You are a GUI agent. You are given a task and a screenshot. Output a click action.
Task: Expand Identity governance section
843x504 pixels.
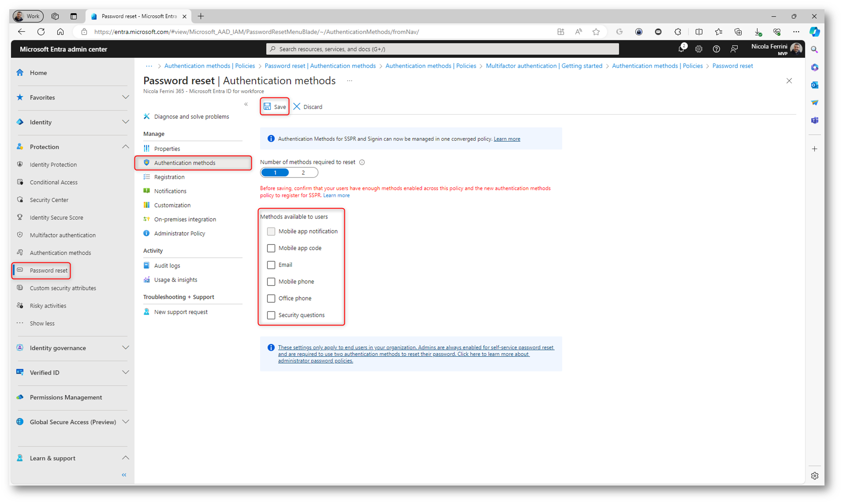click(126, 348)
